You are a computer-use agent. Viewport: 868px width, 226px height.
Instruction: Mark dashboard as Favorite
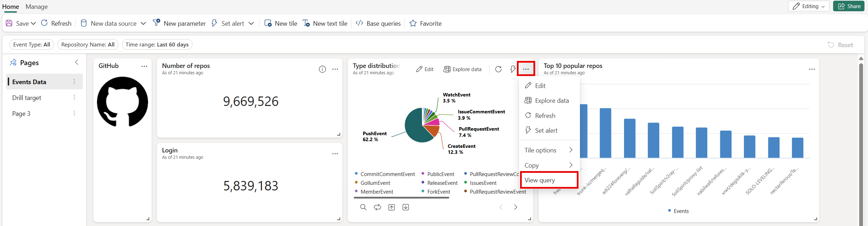click(x=426, y=24)
